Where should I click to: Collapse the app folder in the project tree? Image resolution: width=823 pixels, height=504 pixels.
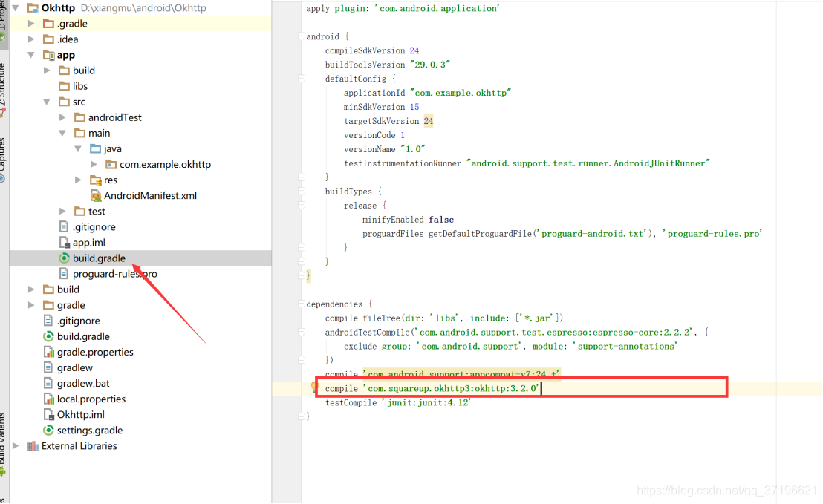click(30, 54)
